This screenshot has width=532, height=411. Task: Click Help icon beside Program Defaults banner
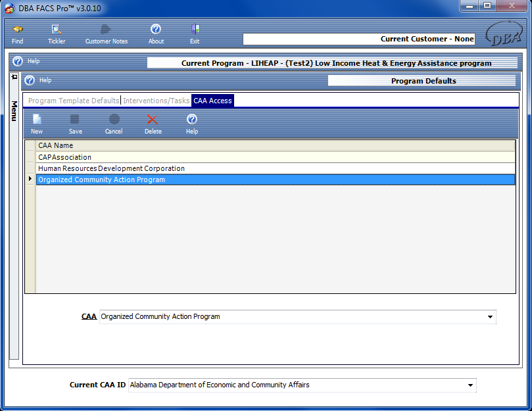pyautogui.click(x=30, y=80)
